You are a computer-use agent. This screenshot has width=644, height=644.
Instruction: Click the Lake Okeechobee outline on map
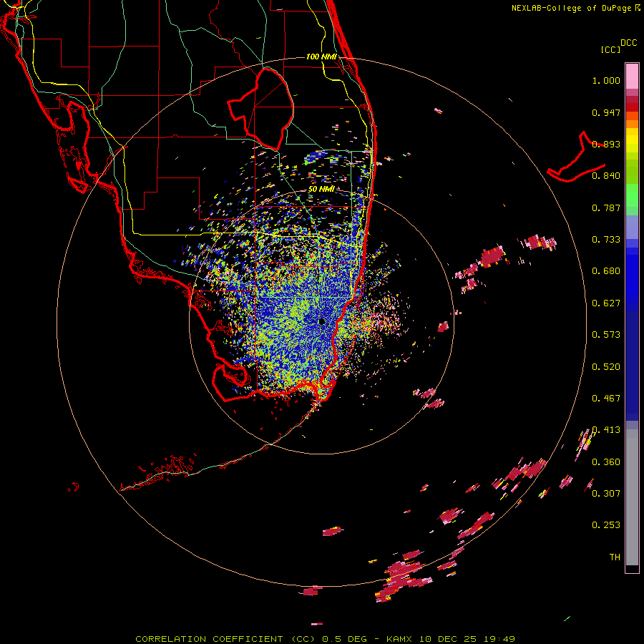click(x=260, y=109)
